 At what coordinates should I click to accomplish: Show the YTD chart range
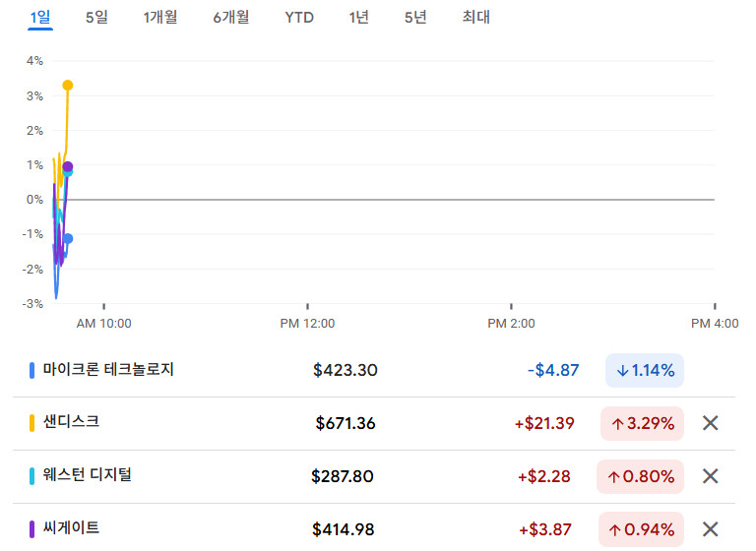click(299, 18)
